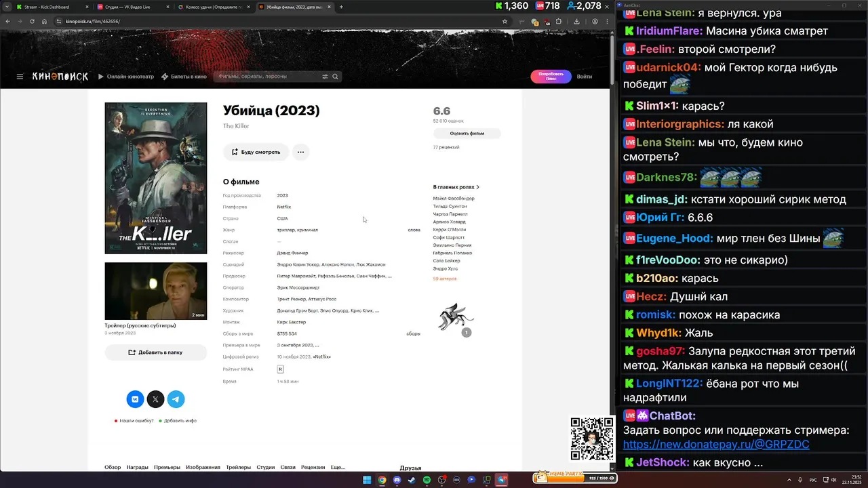Screen dimensions: 868x488
Task: Expand the 'Ещё...' section menu
Action: click(338, 468)
